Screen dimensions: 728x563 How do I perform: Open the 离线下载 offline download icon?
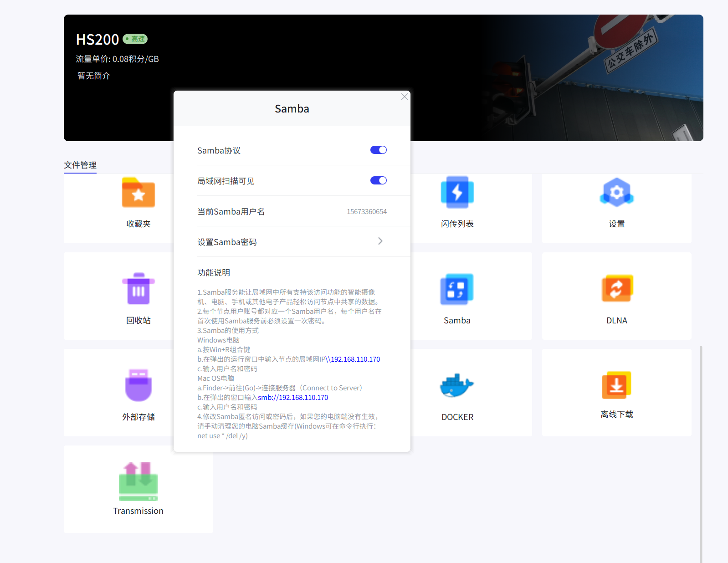coord(617,385)
